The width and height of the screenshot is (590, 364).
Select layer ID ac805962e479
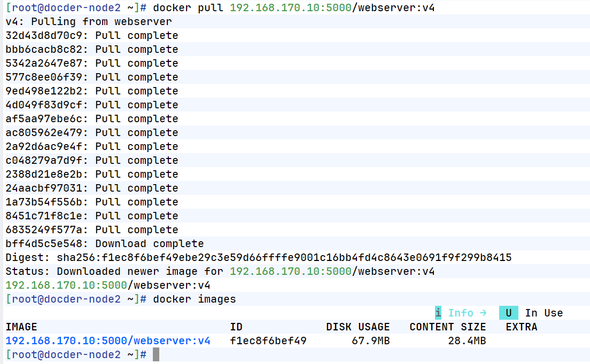(x=44, y=132)
